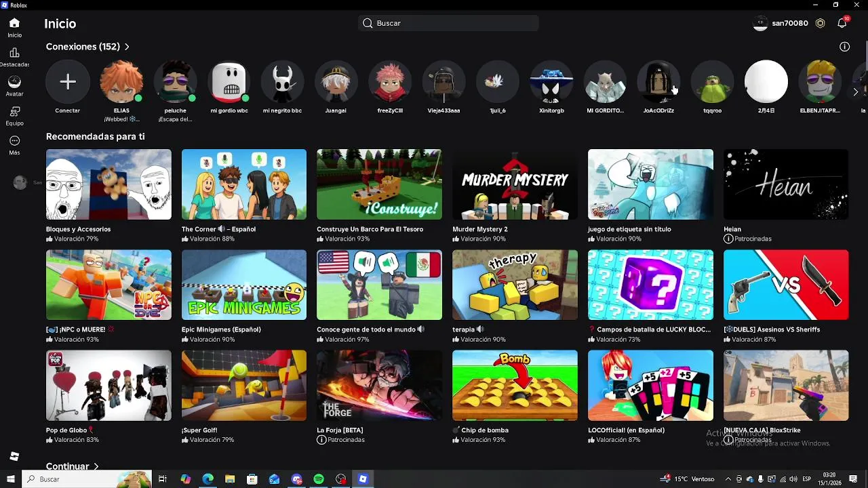This screenshot has height=488, width=868.
Task: Open ELIAS friend avatar
Action: click(x=121, y=82)
